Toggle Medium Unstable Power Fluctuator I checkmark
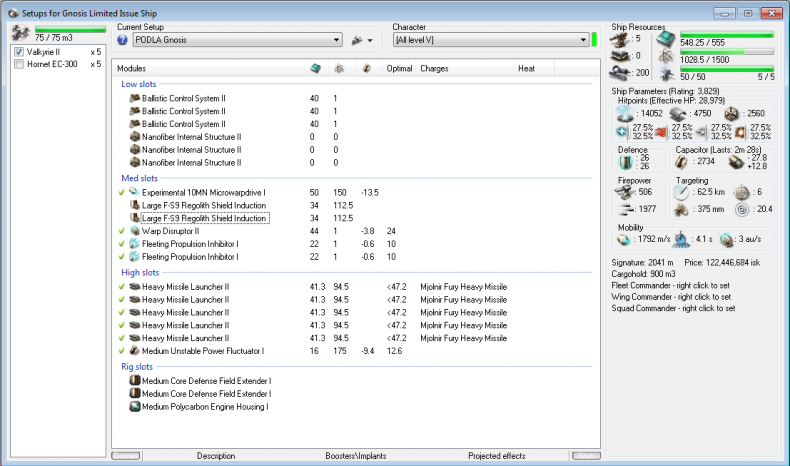 click(122, 351)
